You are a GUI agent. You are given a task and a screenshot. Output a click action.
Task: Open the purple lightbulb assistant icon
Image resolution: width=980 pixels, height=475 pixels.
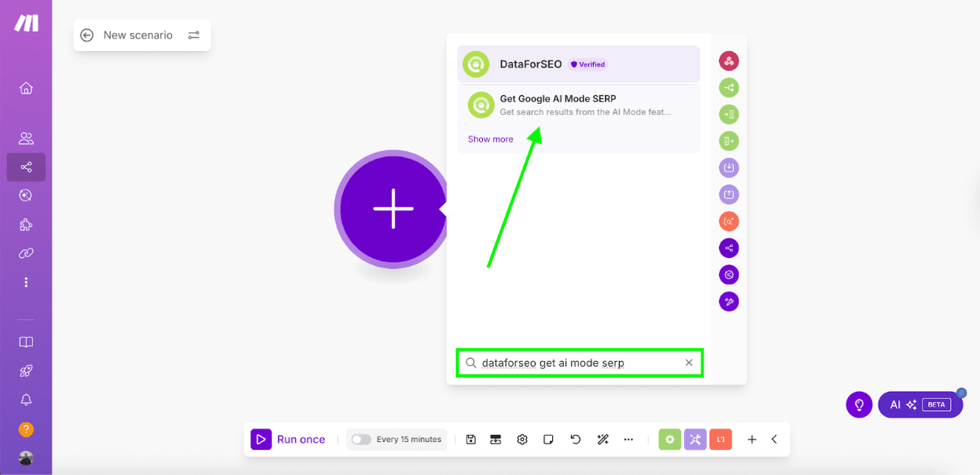[x=859, y=404]
